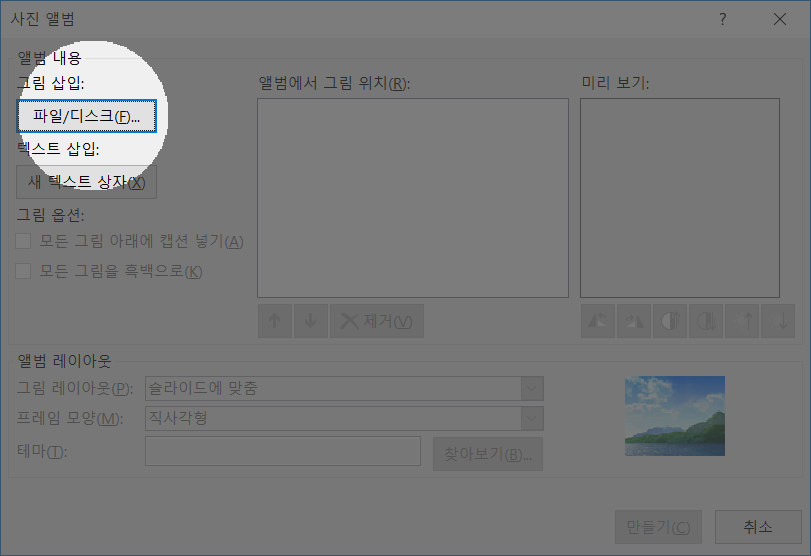This screenshot has height=556, width=811.
Task: Click the 찾아보기(B)... browse button
Action: 488,454
